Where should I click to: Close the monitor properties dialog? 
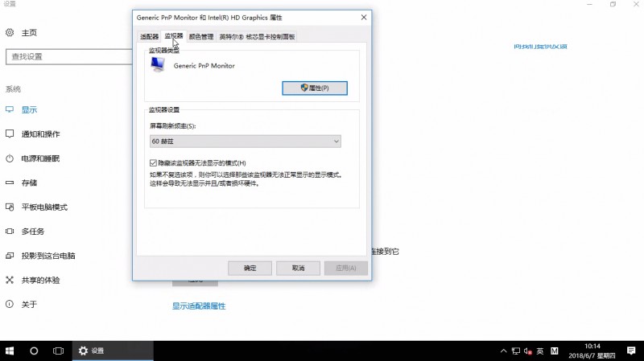point(364,17)
